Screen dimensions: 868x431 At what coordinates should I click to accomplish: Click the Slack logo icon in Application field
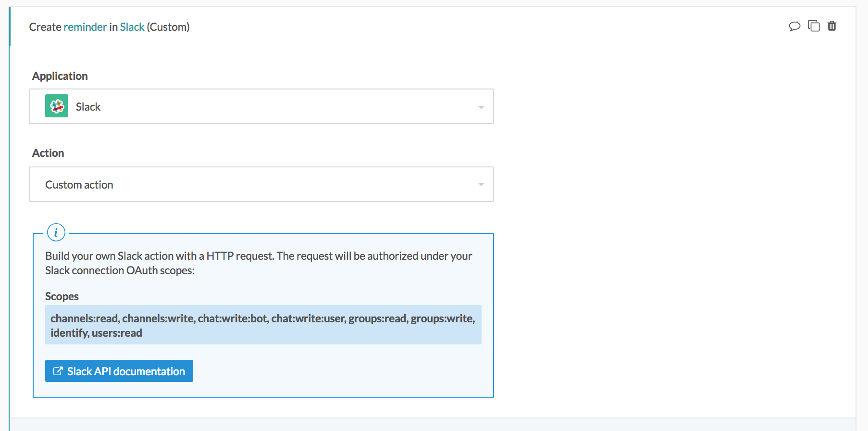pyautogui.click(x=57, y=106)
